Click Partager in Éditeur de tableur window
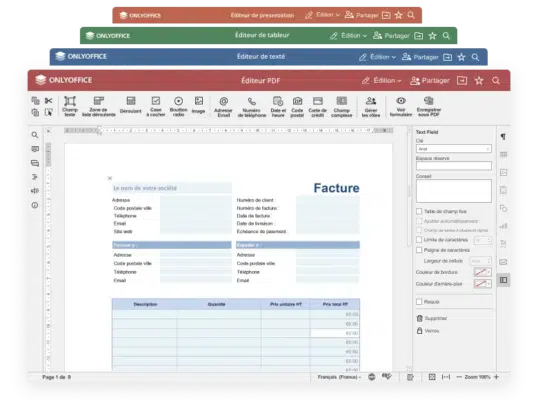 [x=391, y=36]
